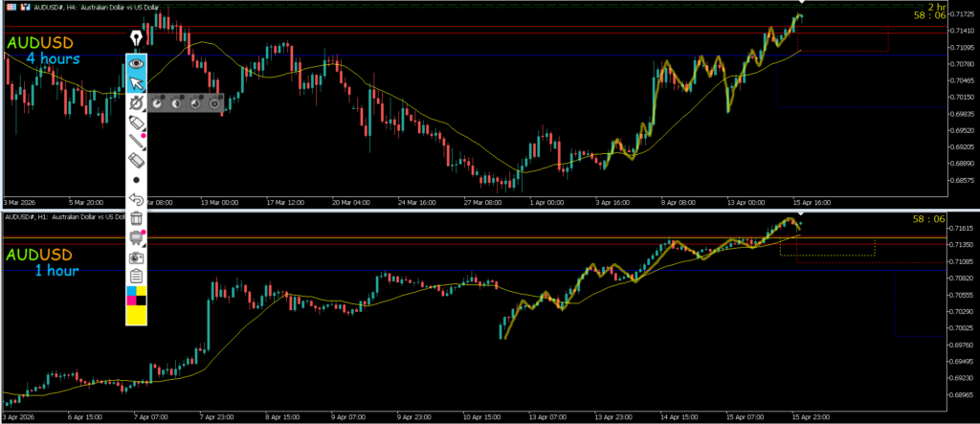Click the clipboard icon in toolbar

pos(137,277)
